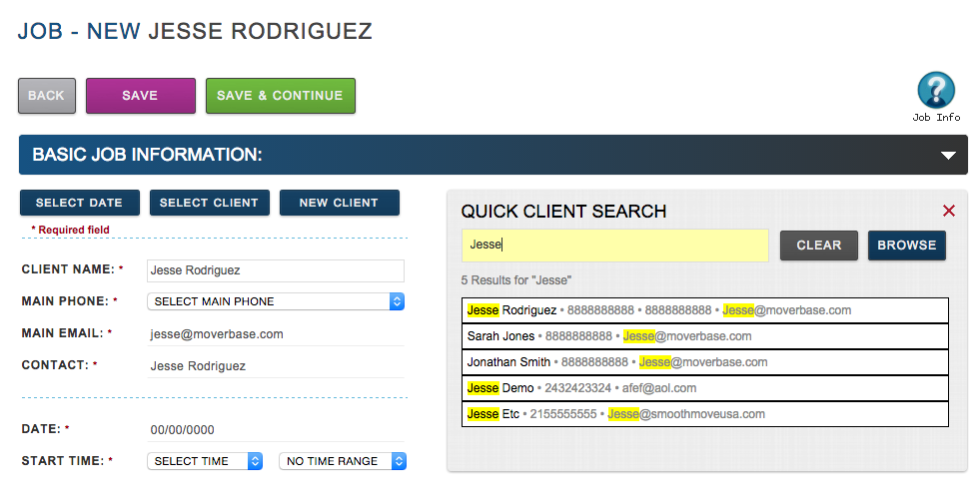Edit the Client Name field
The image size is (980, 504).
[x=275, y=270]
